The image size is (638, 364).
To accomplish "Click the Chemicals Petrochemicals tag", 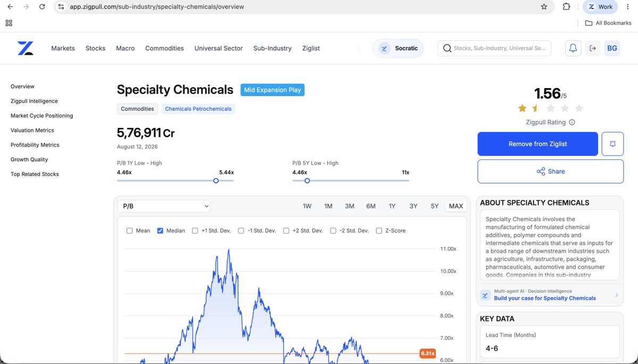I will (x=198, y=109).
